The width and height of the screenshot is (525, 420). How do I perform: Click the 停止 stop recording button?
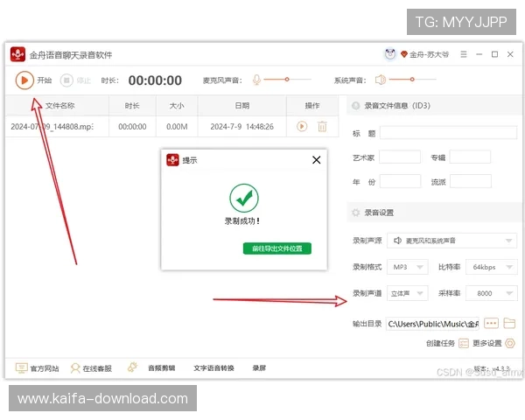[66, 80]
